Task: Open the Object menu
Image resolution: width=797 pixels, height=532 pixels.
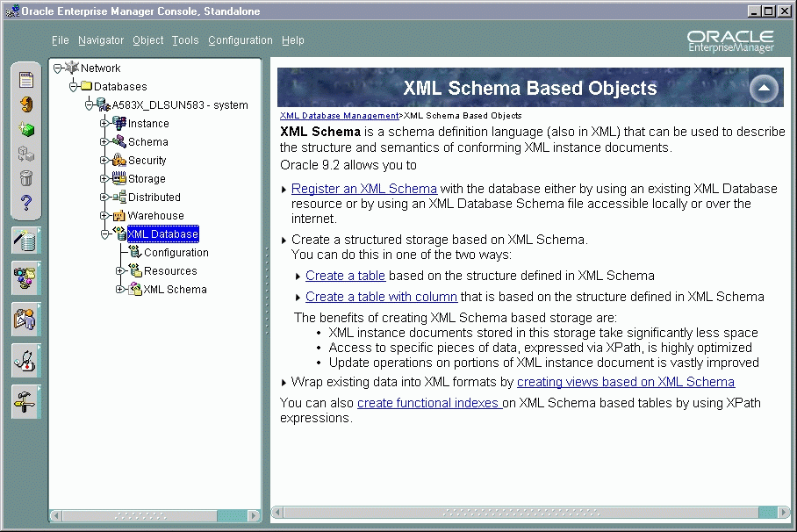Action: (x=147, y=40)
